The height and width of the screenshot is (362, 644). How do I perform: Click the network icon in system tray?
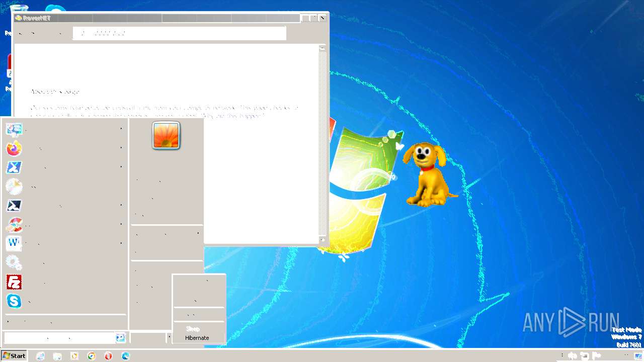(585, 356)
